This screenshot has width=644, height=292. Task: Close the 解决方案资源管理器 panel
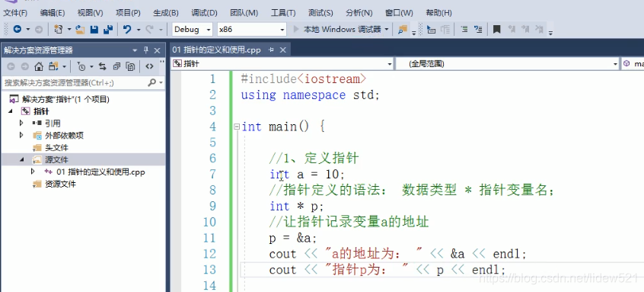click(157, 50)
